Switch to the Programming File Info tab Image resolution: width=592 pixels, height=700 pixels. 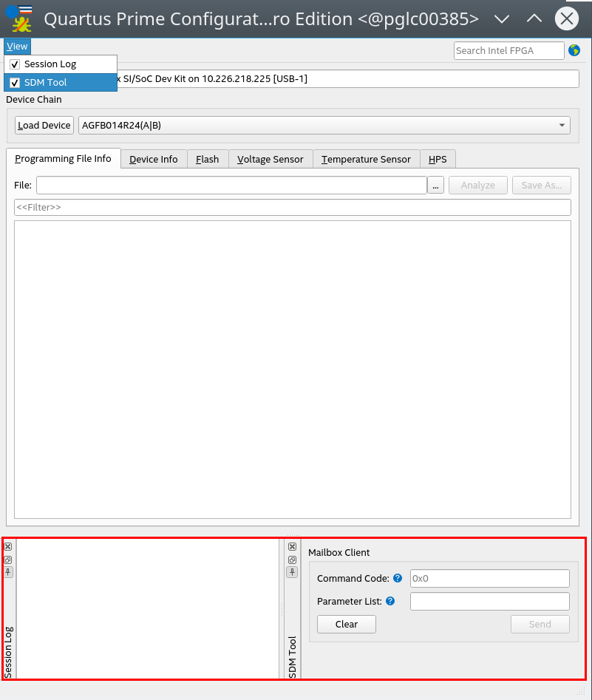[x=63, y=158]
